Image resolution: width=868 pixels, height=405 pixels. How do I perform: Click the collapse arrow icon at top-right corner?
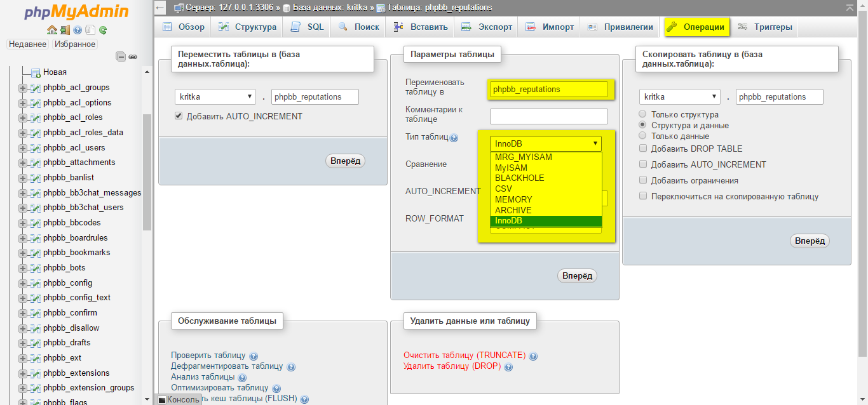tap(850, 8)
